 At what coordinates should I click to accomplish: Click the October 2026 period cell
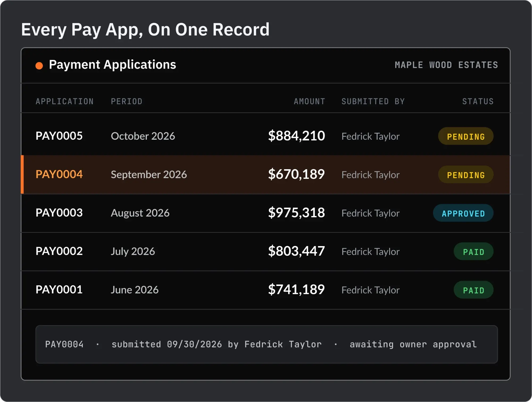pos(143,136)
